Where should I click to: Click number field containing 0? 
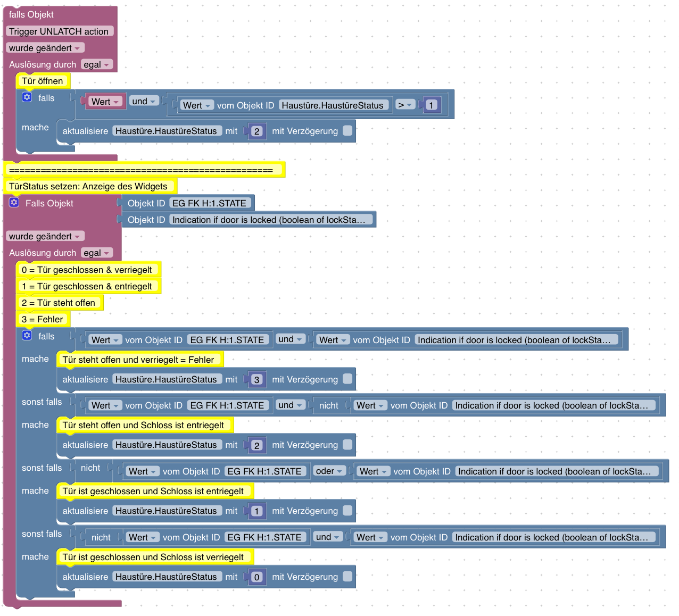click(257, 577)
